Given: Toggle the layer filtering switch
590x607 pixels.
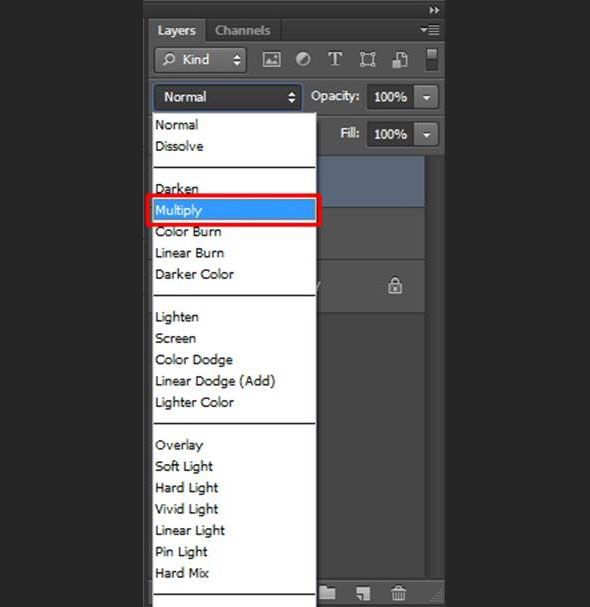Looking at the screenshot, I should click(432, 60).
